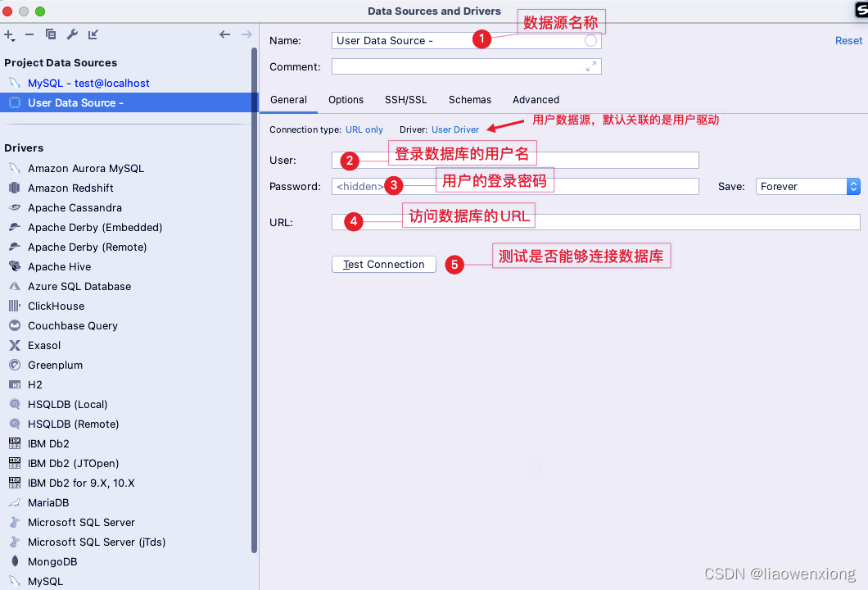Click the MongoDB leaf icon

click(15, 561)
